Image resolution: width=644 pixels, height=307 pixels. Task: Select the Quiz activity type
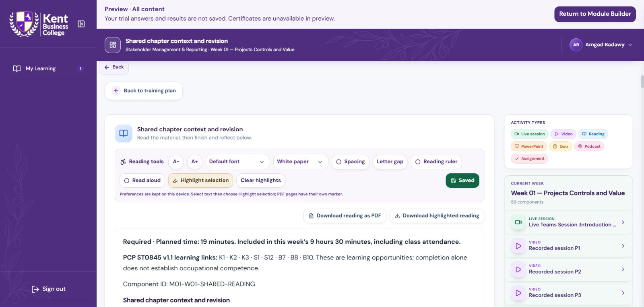561,147
